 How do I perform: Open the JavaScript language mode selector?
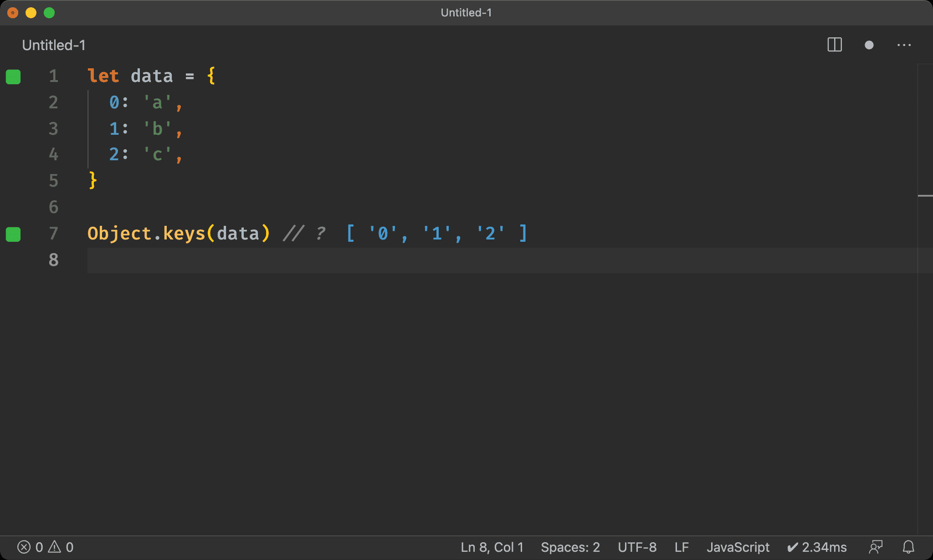738,547
